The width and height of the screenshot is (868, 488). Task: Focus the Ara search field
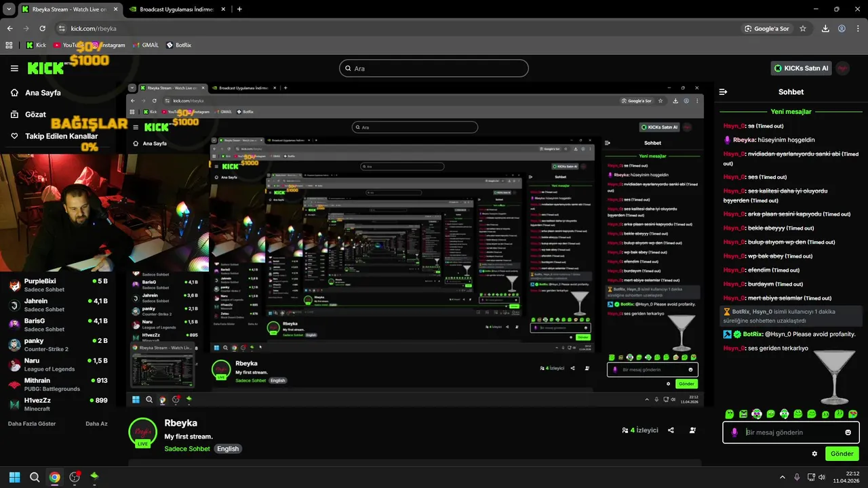tap(434, 68)
